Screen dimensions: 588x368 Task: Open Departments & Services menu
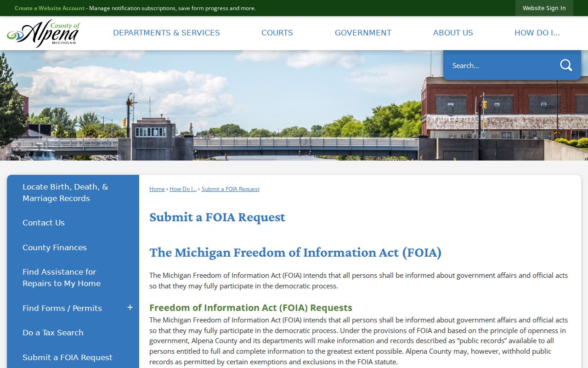pyautogui.click(x=166, y=33)
